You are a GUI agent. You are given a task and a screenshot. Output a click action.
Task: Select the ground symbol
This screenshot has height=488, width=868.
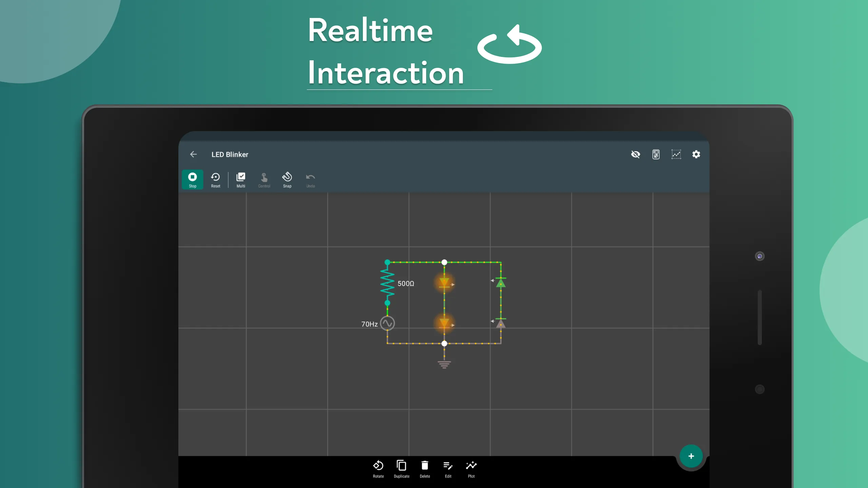pos(444,364)
